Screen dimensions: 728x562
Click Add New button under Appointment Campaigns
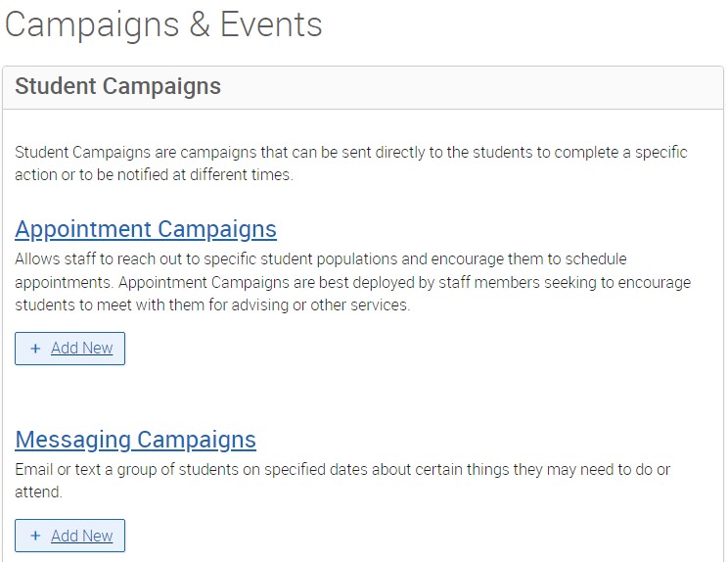[x=69, y=349]
